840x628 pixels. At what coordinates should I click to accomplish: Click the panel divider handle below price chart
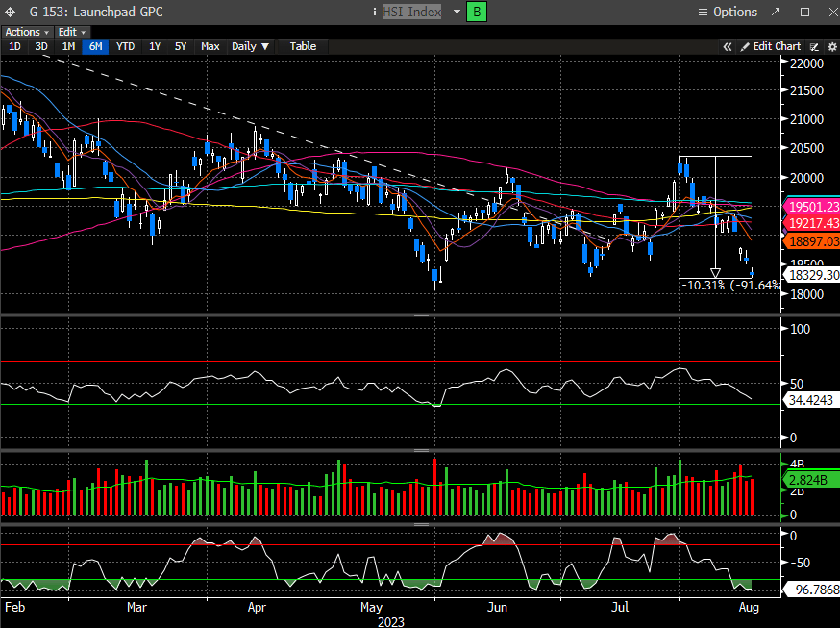pos(422,315)
